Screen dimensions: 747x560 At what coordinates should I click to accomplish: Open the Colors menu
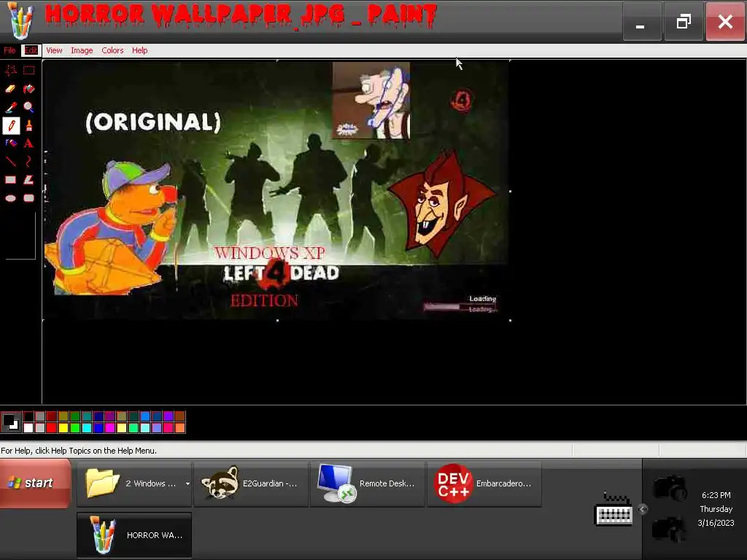point(112,50)
